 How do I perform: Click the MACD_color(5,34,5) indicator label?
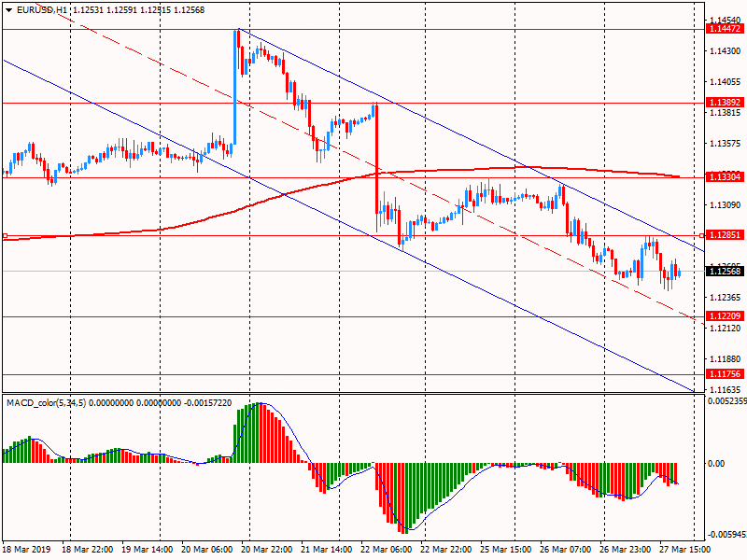click(46, 403)
